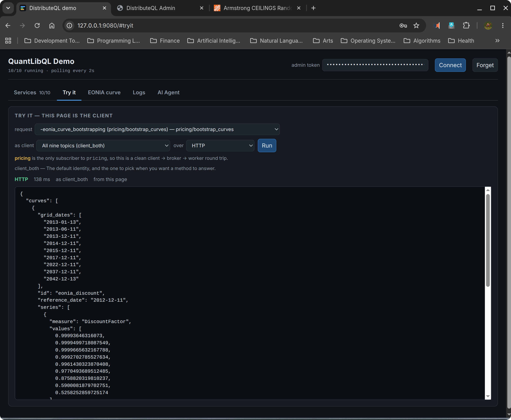Click the output panel scroll down arrow
This screenshot has height=420, width=511.
pyautogui.click(x=488, y=396)
